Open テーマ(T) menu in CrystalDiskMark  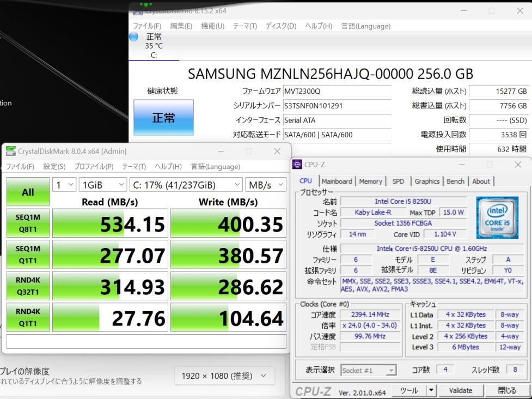[x=134, y=167]
